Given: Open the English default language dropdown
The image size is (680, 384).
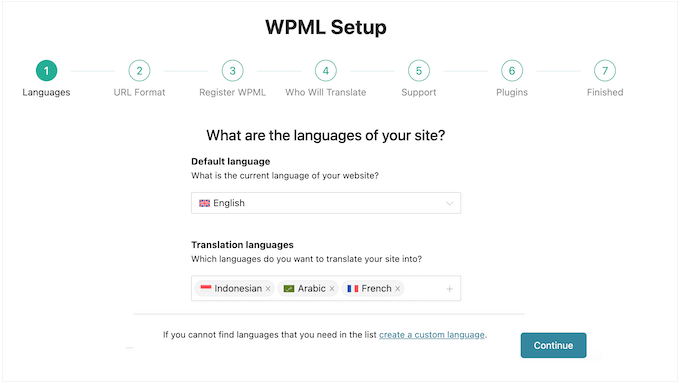Looking at the screenshot, I should tap(326, 203).
